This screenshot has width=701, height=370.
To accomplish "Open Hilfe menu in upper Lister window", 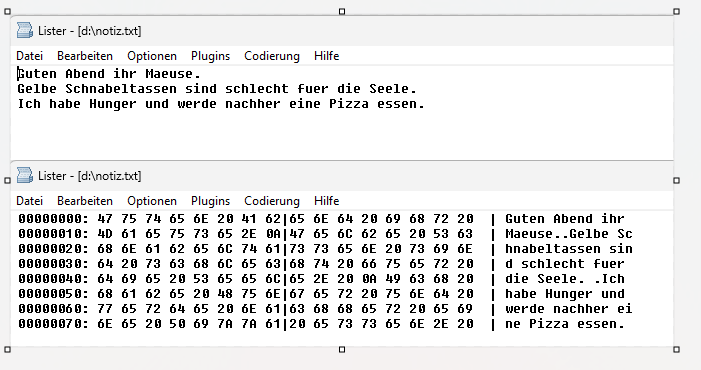I will (327, 56).
